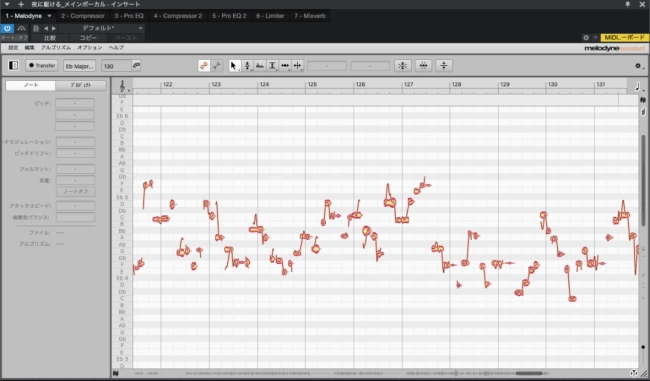Select the formant tool
650x381 pixels.
coord(260,66)
